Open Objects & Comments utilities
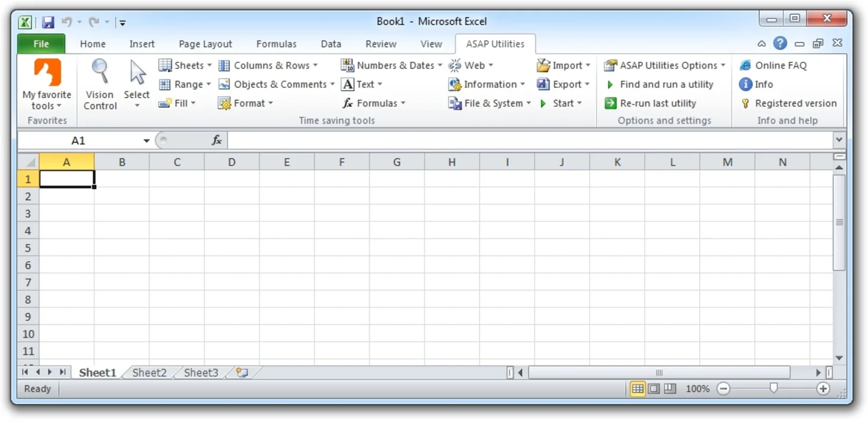868x423 pixels. point(277,84)
